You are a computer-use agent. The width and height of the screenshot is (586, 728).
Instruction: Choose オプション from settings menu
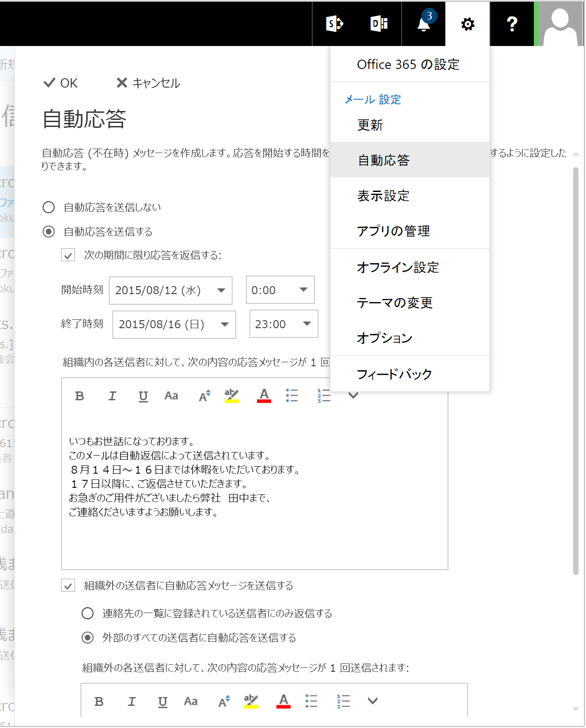(410, 338)
